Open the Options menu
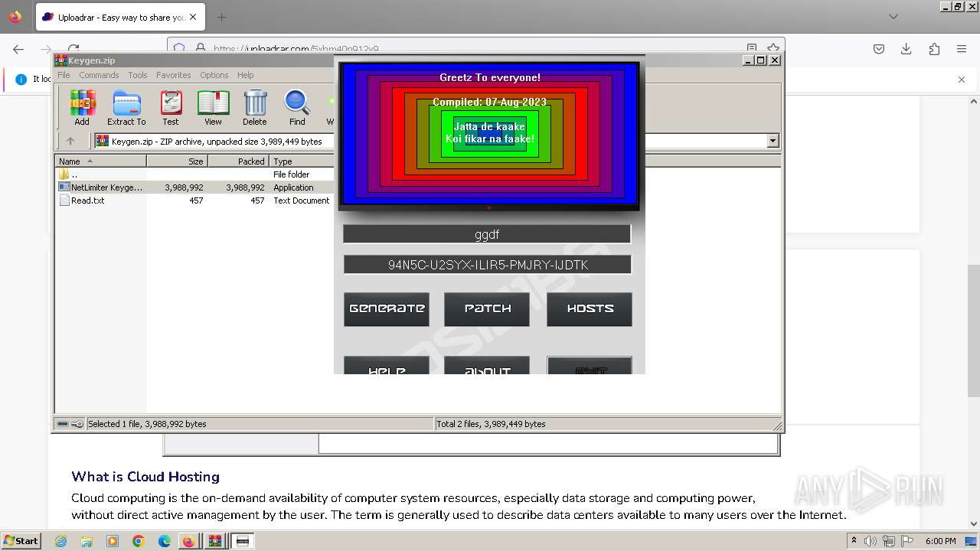Viewport: 980px width, 551px height. tap(214, 75)
